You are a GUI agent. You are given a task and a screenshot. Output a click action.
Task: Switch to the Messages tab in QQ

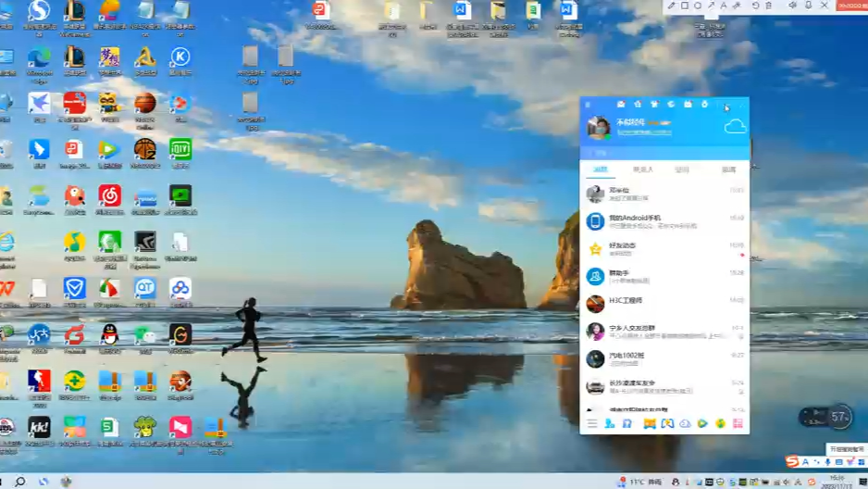tap(601, 169)
